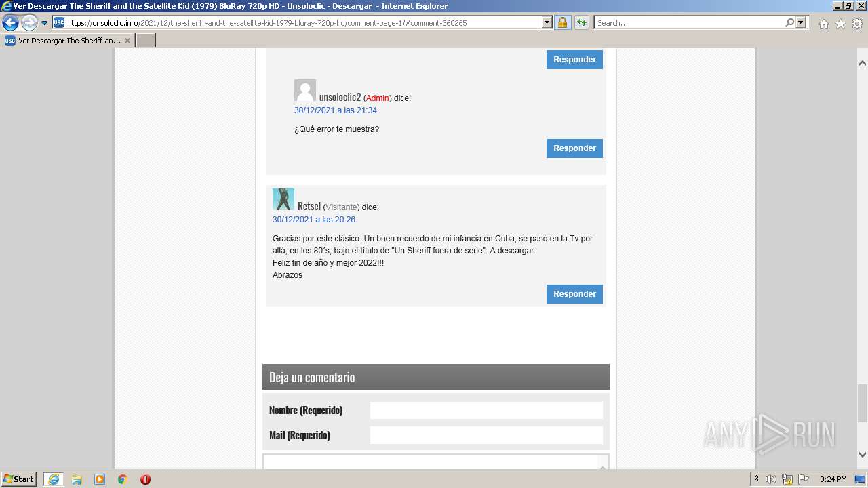This screenshot has height=488, width=868.
Task: Click the Deja un comentario header
Action: click(x=436, y=377)
